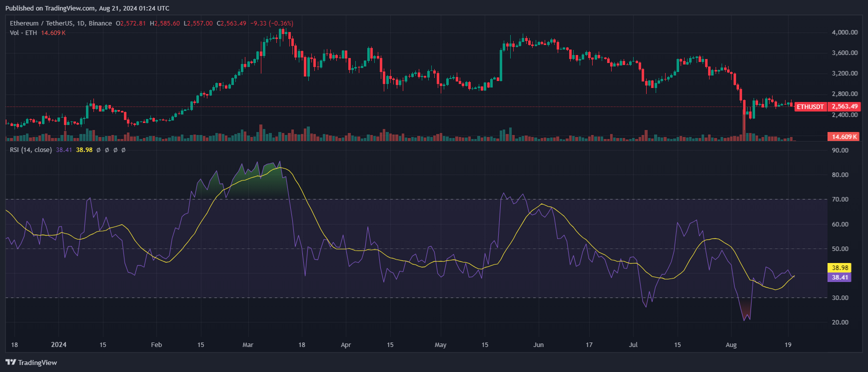This screenshot has height=372, width=868.
Task: Click the 17 label between Jun and Jul
Action: pyautogui.click(x=589, y=345)
